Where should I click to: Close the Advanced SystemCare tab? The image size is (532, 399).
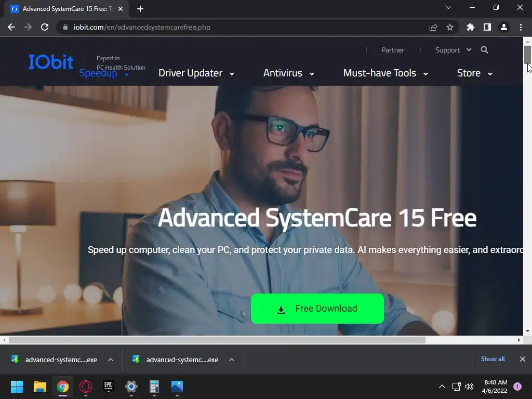(x=121, y=9)
